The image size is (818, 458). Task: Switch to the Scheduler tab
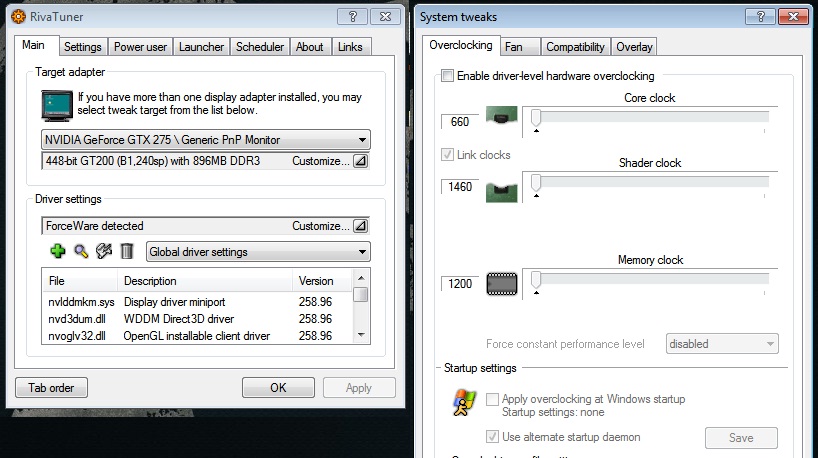pos(260,47)
